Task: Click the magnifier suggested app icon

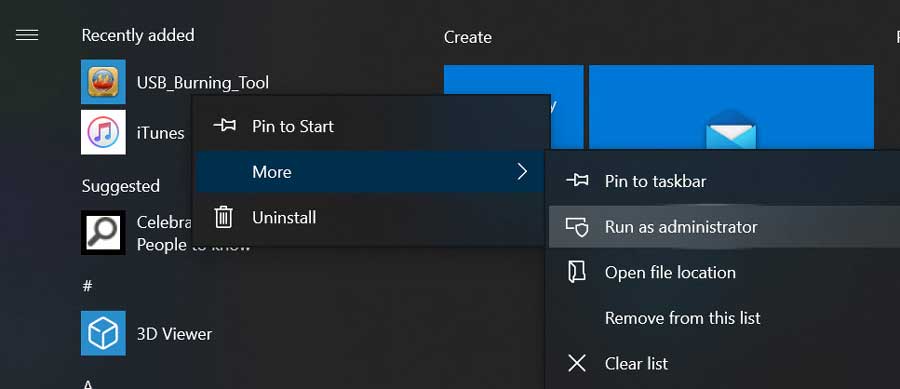Action: pyautogui.click(x=103, y=232)
